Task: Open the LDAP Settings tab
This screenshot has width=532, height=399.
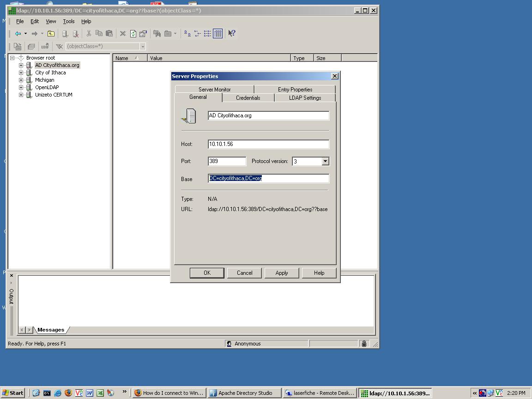Action: click(x=305, y=98)
